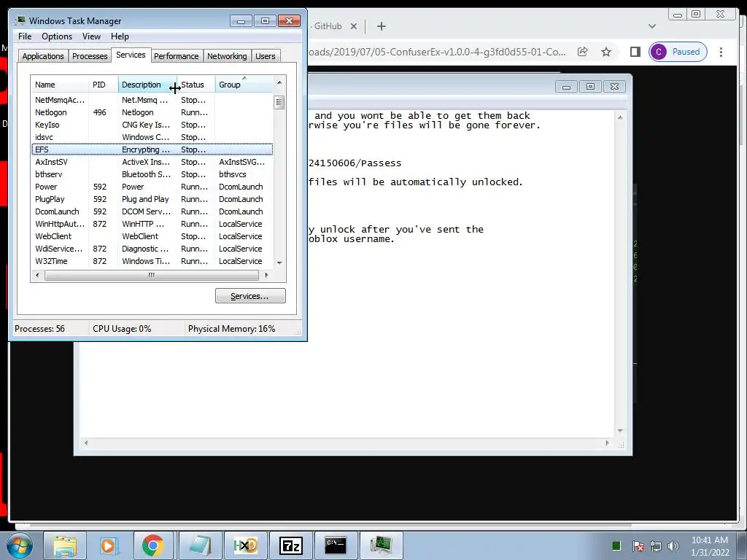
Task: Sort services by the Description column header
Action: pyautogui.click(x=147, y=85)
